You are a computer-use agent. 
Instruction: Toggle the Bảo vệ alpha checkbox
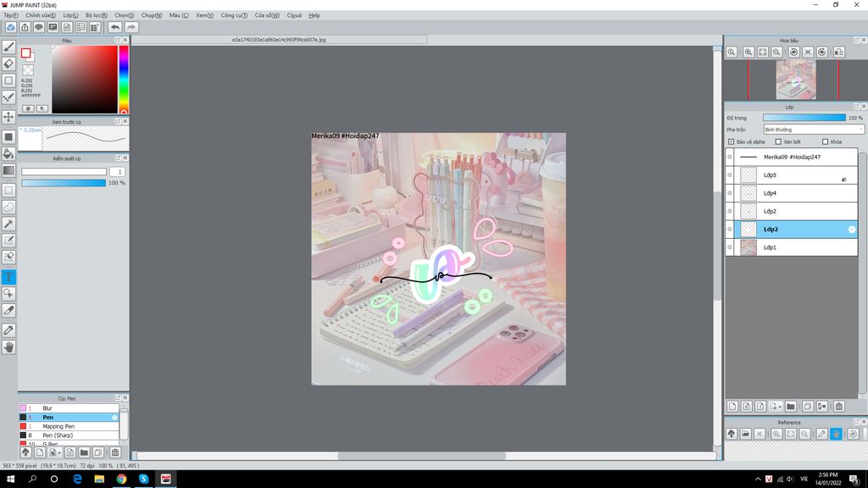(732, 141)
